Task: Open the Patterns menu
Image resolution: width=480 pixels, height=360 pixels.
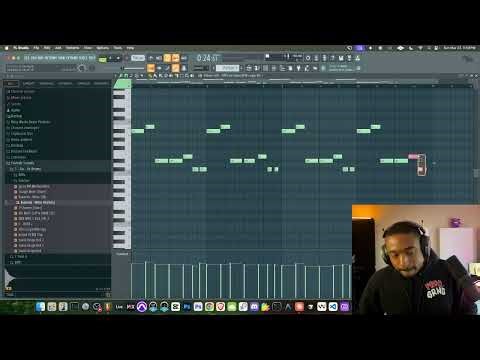Action: tap(72, 48)
